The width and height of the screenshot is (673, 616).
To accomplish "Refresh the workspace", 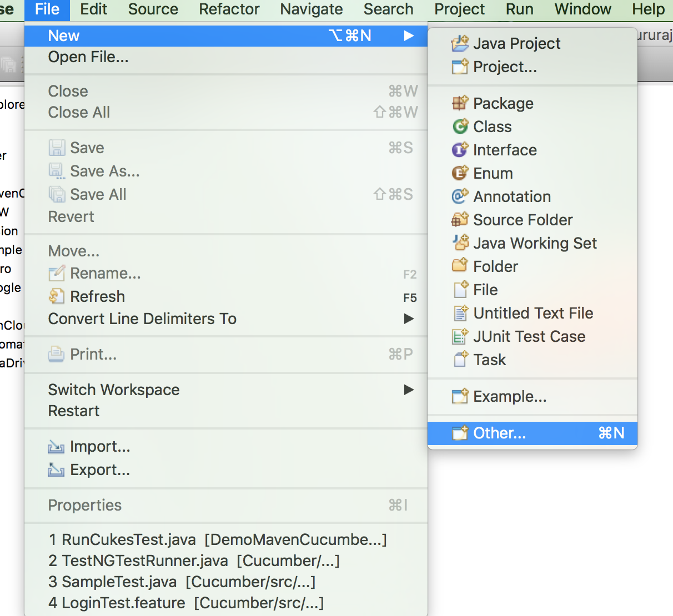I will click(x=97, y=296).
